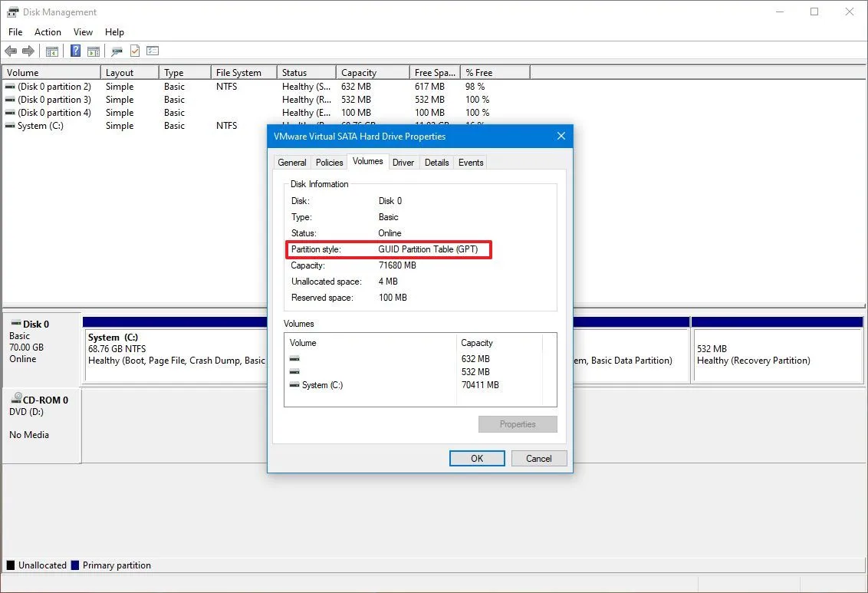Click the grayed Properties button
This screenshot has height=593, width=868.
tap(518, 424)
